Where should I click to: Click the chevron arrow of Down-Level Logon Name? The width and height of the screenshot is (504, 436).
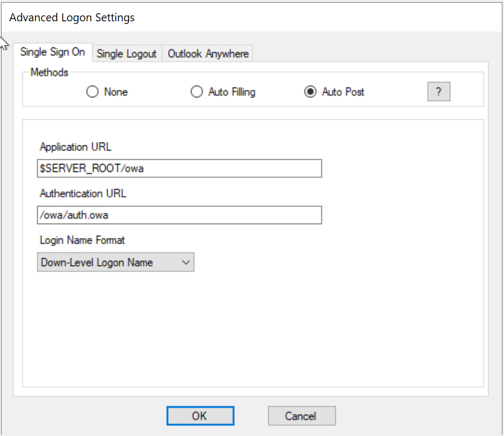click(186, 262)
